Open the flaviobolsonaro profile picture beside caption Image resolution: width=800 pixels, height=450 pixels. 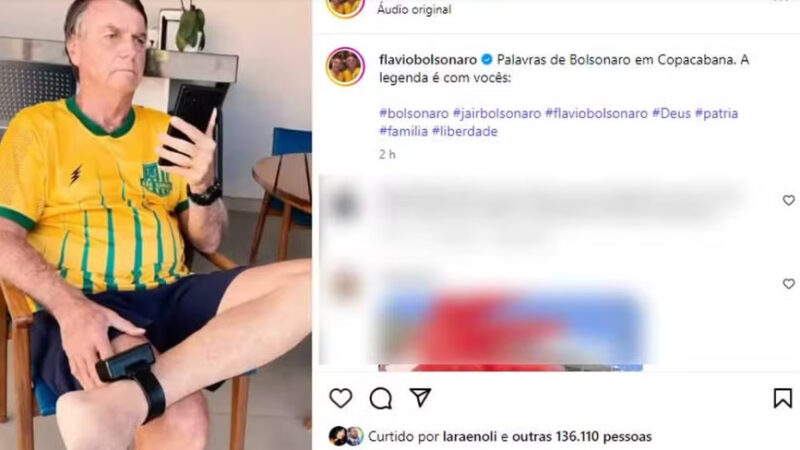pyautogui.click(x=345, y=66)
